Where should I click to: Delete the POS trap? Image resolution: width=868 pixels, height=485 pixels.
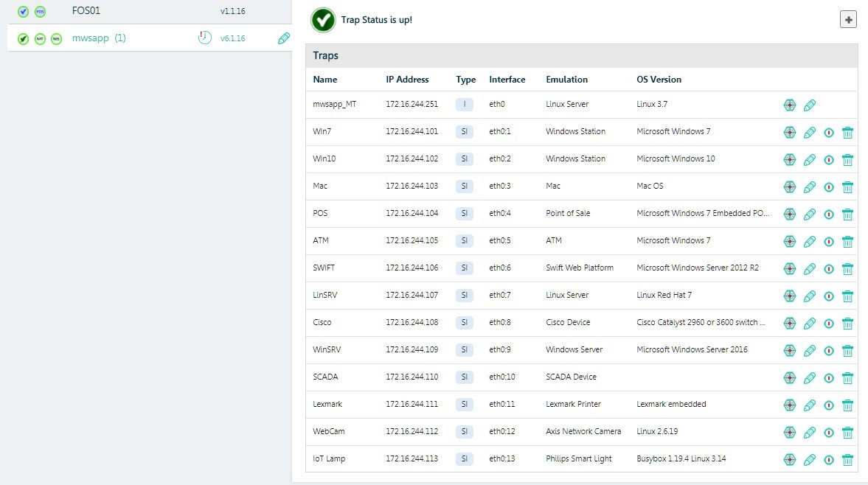point(847,214)
